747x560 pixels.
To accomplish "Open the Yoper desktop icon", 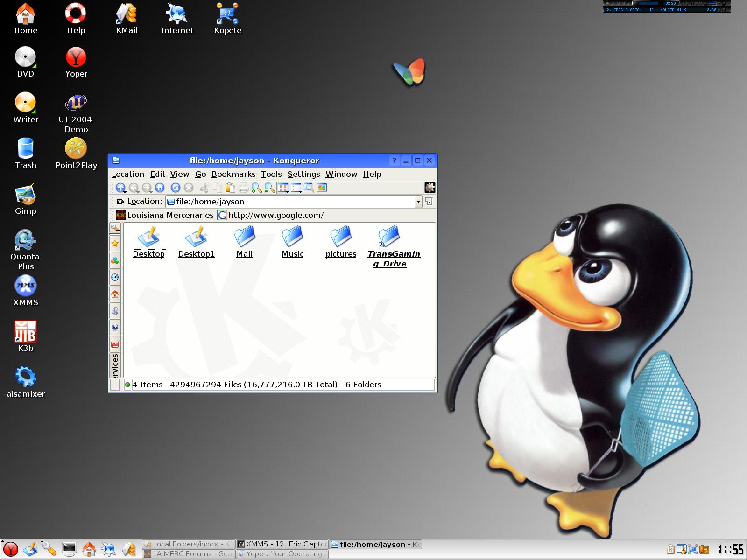I will pyautogui.click(x=76, y=63).
